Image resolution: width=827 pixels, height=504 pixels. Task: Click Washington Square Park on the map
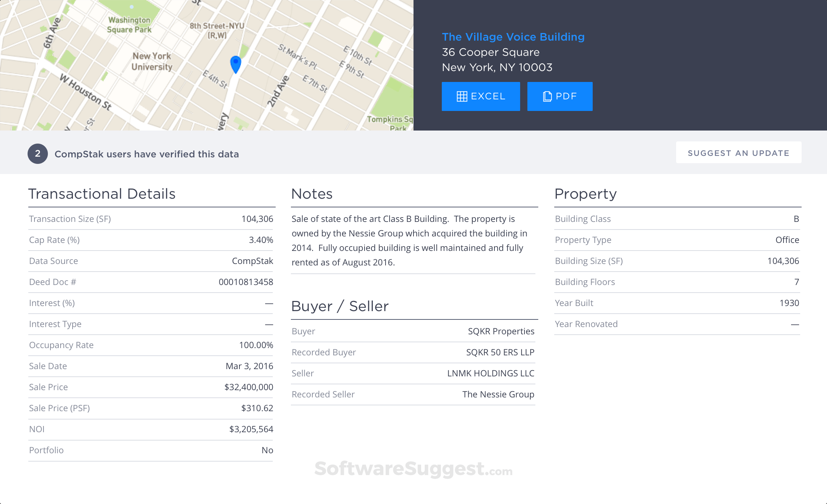click(x=129, y=24)
